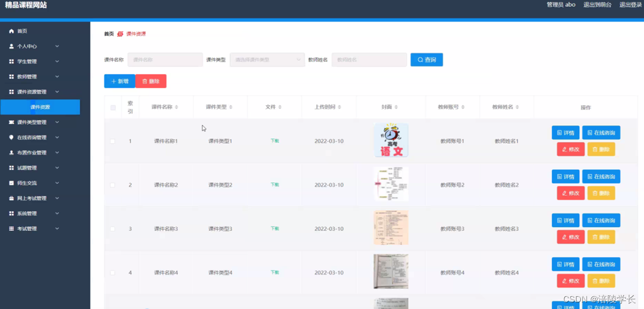Expand the 在线咨询管理 submenu chevron
Viewport: 644px width, 309px height.
coord(57,138)
